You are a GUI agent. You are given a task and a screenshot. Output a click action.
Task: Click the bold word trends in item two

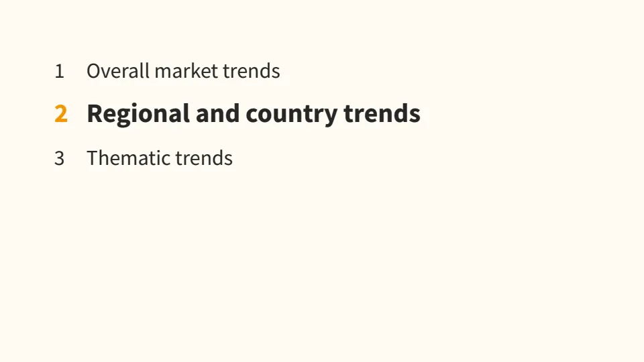click(x=382, y=113)
